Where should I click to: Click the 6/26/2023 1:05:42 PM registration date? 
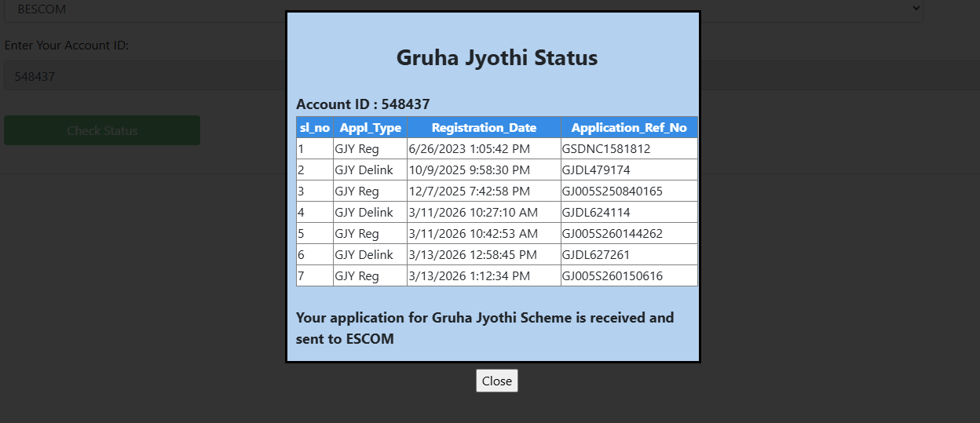[x=469, y=149]
